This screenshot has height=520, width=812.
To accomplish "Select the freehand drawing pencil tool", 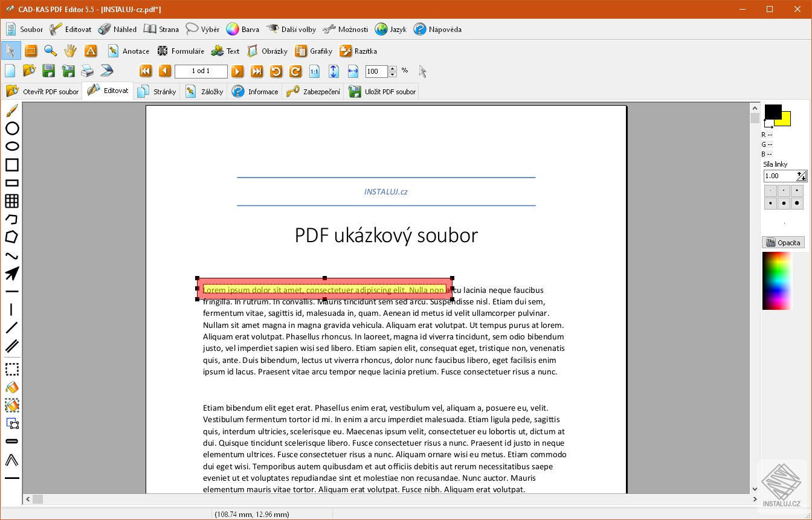I will pos(11,111).
